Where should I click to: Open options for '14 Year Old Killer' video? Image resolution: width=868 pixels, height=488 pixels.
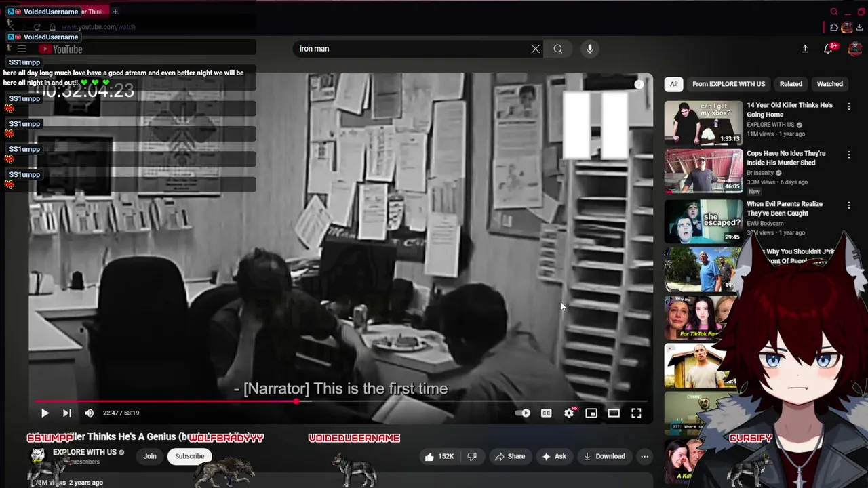pyautogui.click(x=849, y=106)
